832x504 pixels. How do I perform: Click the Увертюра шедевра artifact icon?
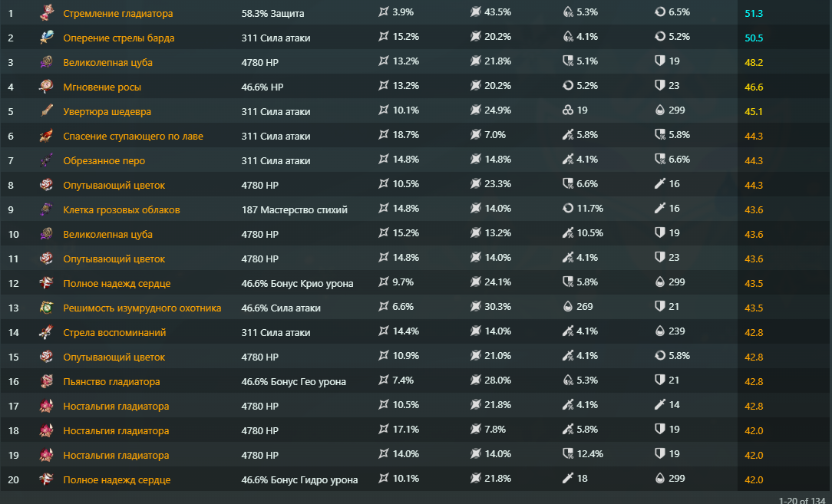tap(46, 111)
